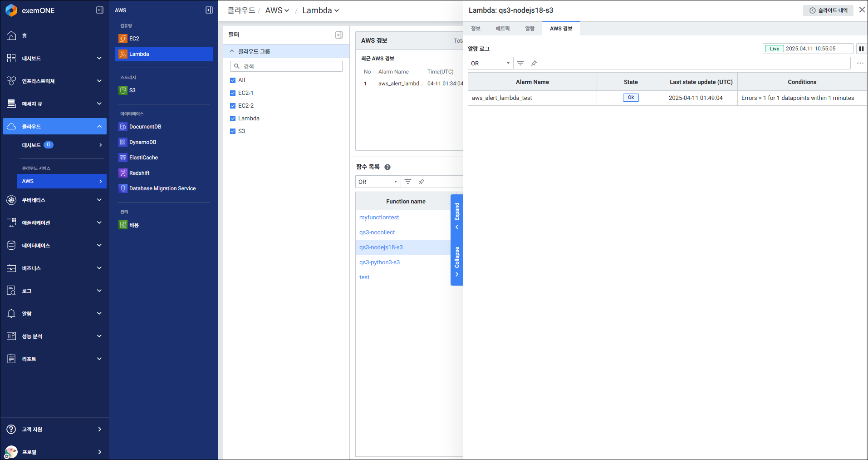Image resolution: width=868 pixels, height=460 pixels.
Task: Click the EC2 compute icon
Action: 123,39
